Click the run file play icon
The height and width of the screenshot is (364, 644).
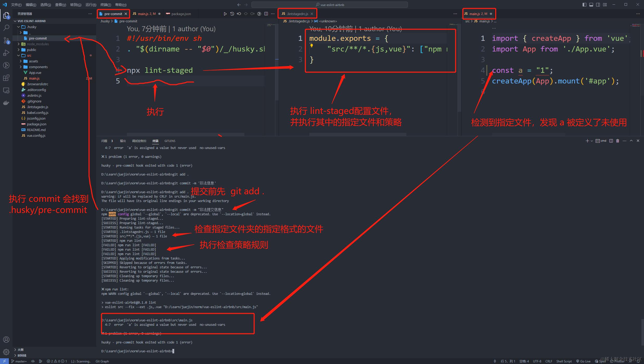[x=225, y=14]
